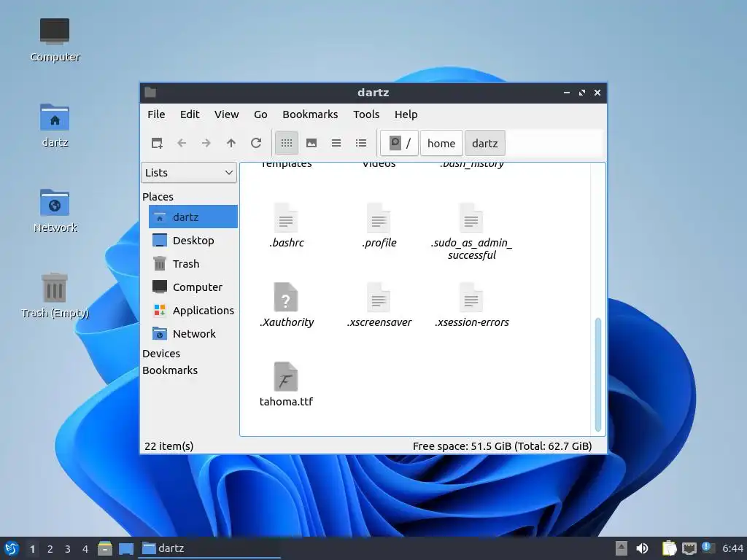Click the window menu icon in titlebar
The image size is (747, 560).
(x=150, y=93)
